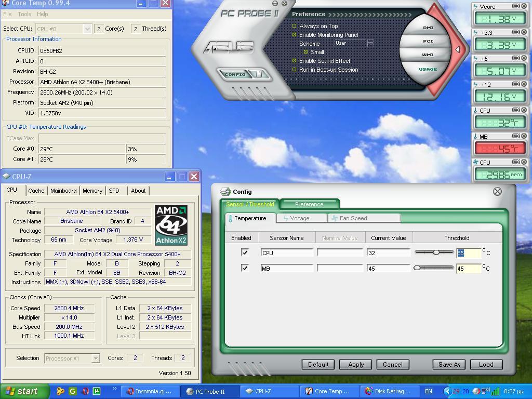This screenshot has height=399, width=532.
Task: Open the Tools menu in Core Temp
Action: point(24,14)
